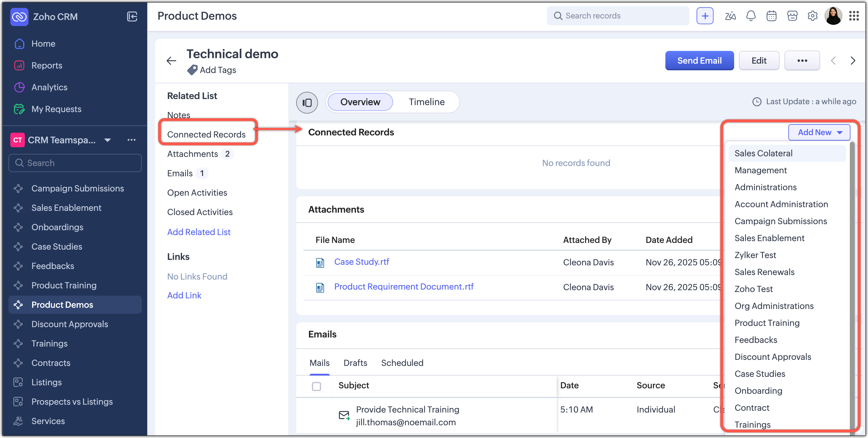Open the settings gear icon
This screenshot has width=868, height=438.
pos(812,16)
